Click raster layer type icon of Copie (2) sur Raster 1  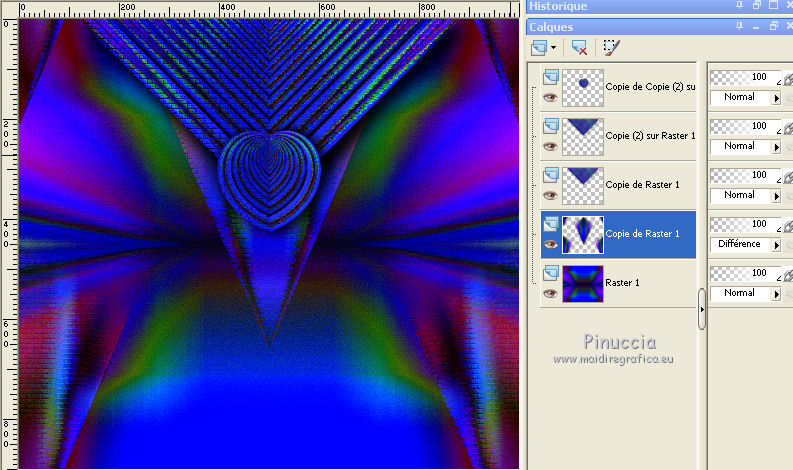(551, 126)
